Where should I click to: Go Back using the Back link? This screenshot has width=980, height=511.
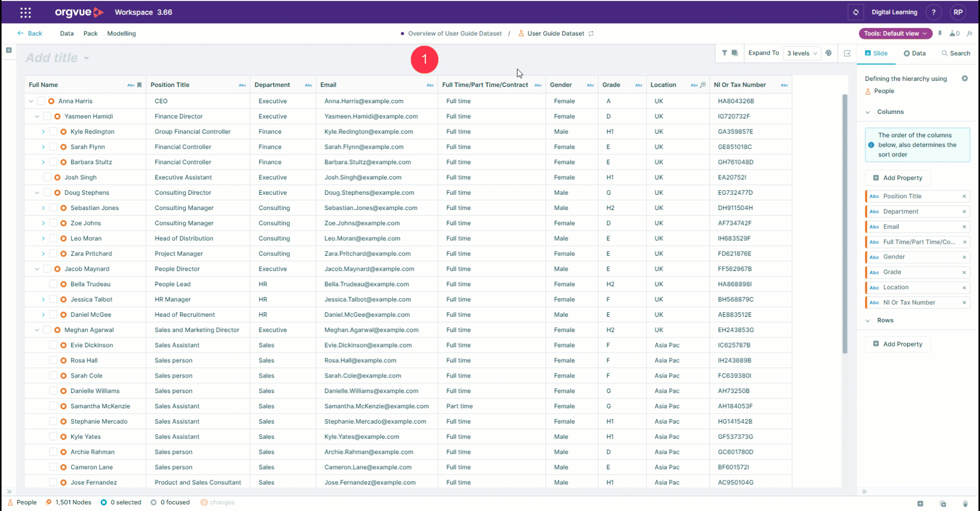coord(30,33)
